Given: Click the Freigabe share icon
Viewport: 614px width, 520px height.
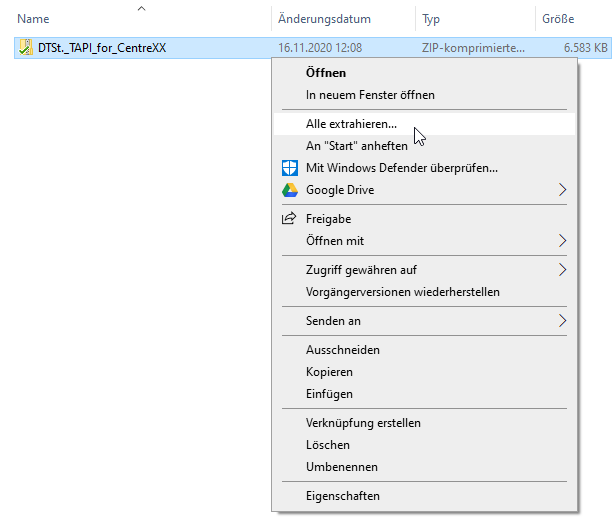Looking at the screenshot, I should pyautogui.click(x=289, y=218).
